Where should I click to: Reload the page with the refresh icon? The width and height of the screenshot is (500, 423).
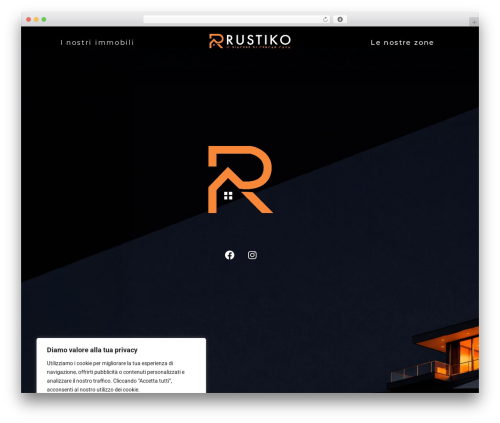(x=325, y=19)
